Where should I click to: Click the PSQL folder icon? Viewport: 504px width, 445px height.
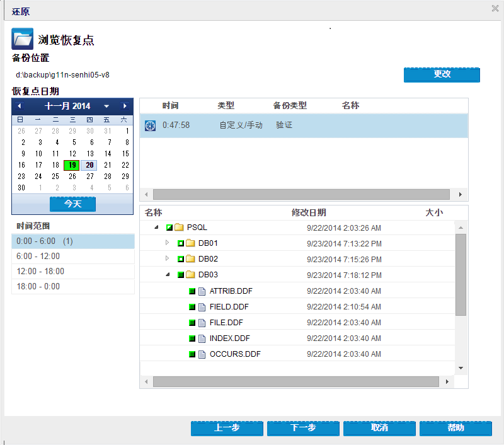(179, 228)
